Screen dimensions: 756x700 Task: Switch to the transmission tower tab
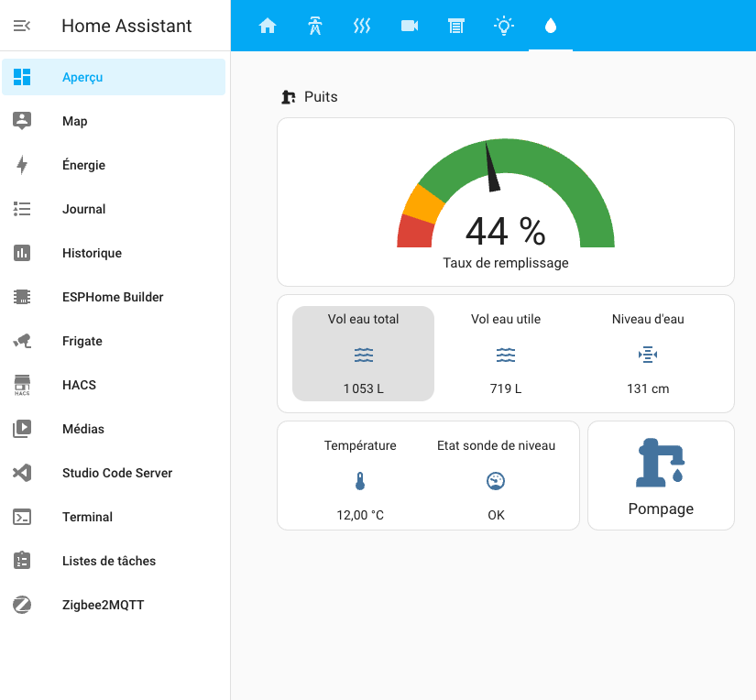315,26
